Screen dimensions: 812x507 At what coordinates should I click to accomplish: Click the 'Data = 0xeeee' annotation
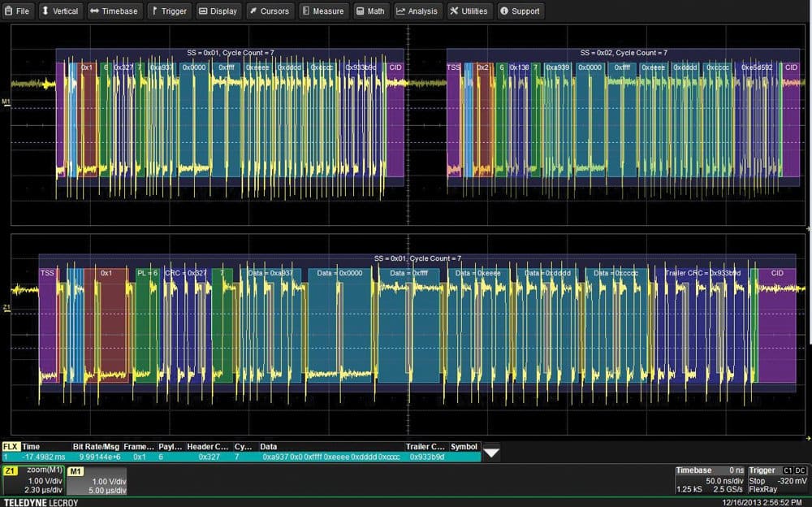(478, 273)
